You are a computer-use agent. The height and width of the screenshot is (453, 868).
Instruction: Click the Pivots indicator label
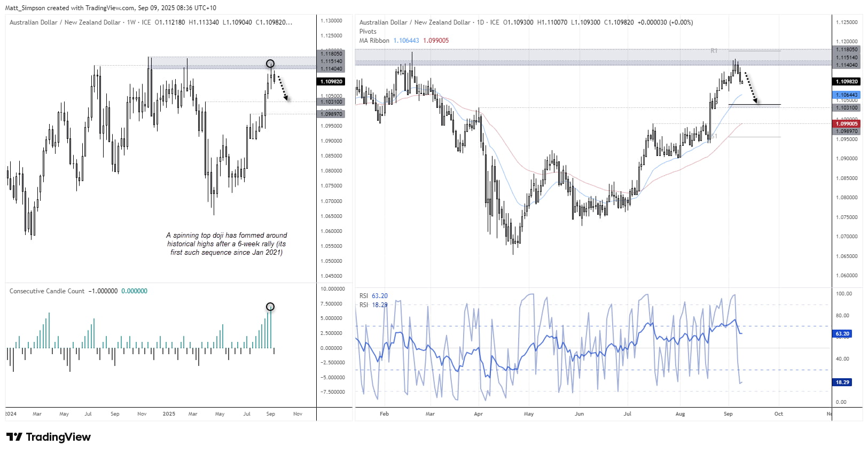coord(367,32)
